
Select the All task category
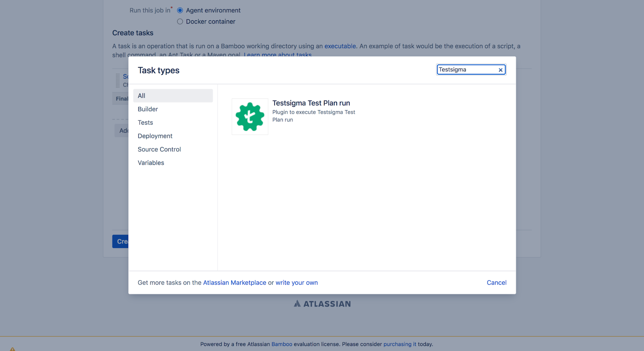click(x=173, y=96)
